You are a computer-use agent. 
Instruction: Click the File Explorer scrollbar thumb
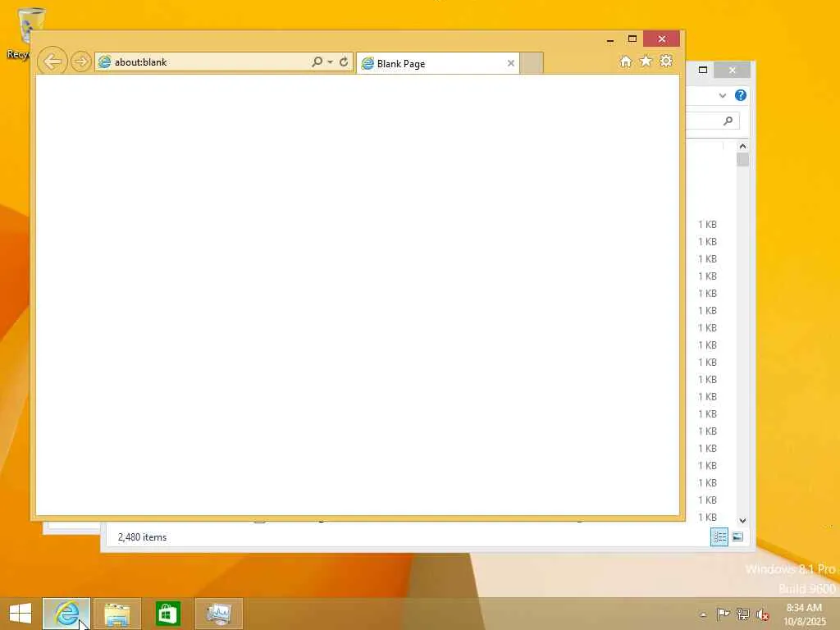tap(742, 160)
